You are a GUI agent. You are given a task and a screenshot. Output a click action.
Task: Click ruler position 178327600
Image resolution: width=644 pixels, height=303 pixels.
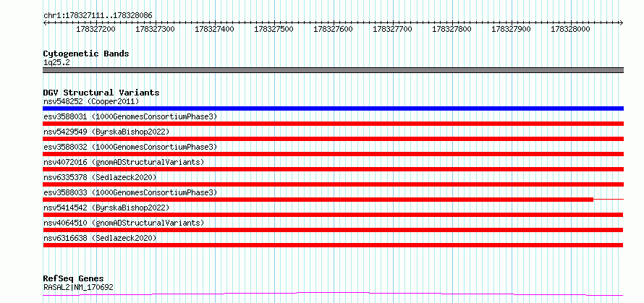click(x=333, y=29)
